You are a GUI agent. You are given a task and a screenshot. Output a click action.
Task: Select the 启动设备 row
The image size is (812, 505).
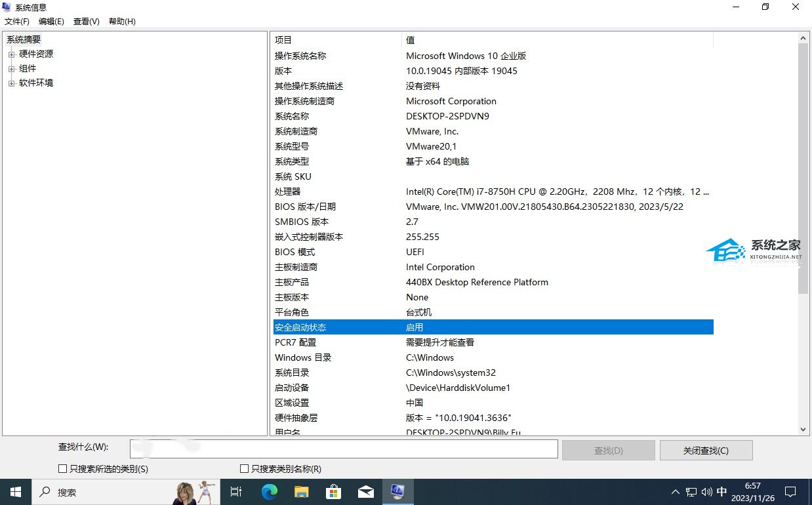[x=493, y=388]
